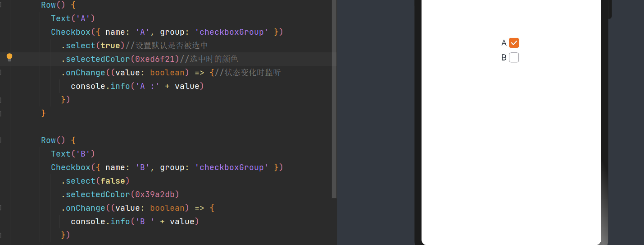
Task: Click the color value 0x39a2db
Action: [x=154, y=194]
